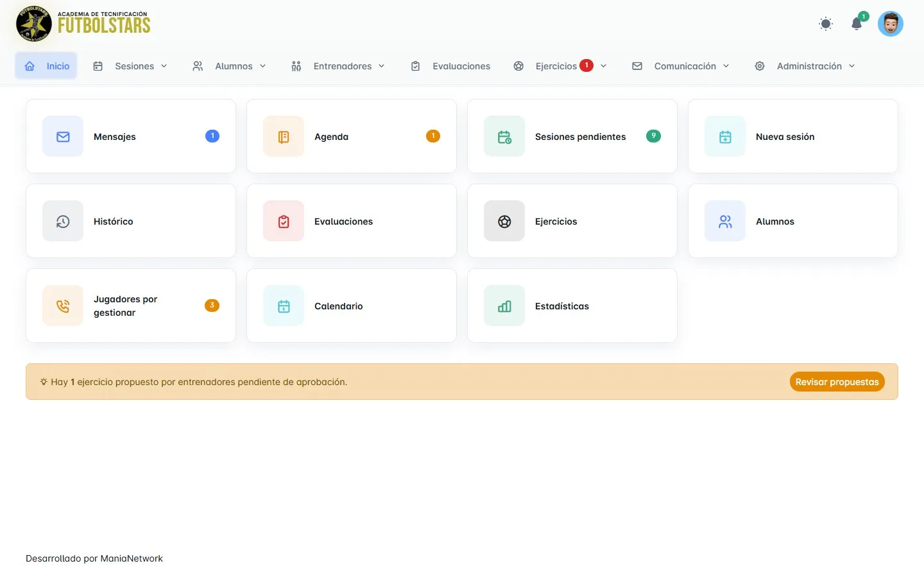The height and width of the screenshot is (577, 924).
Task: Click the soccer ball icon on Ejercicios card
Action: tap(504, 221)
